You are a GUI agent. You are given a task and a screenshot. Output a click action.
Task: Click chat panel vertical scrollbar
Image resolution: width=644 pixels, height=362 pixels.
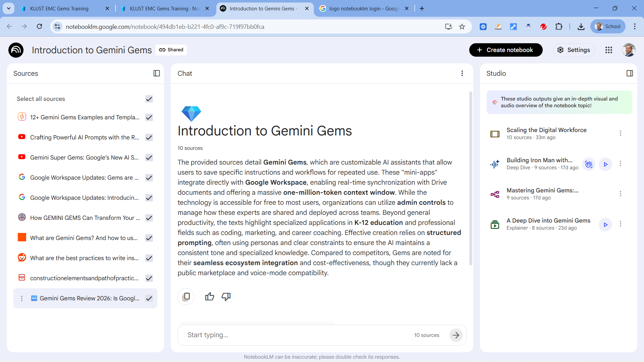pyautogui.click(x=471, y=178)
